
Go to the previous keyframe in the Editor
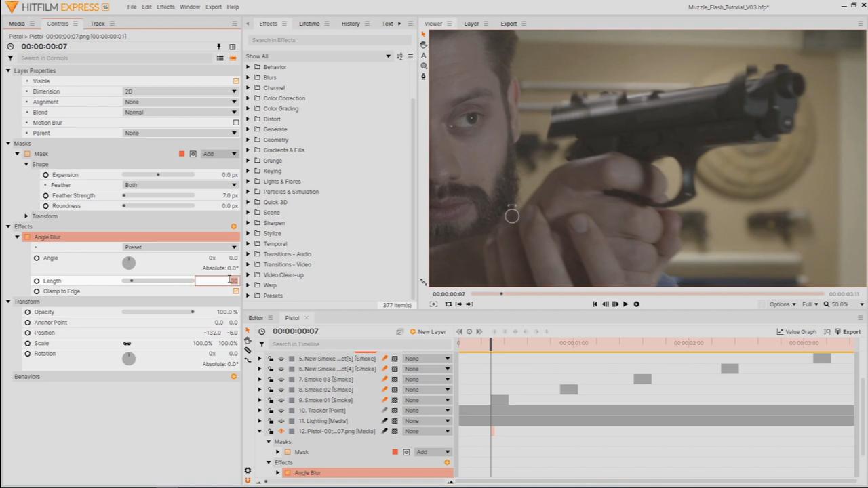pyautogui.click(x=459, y=331)
